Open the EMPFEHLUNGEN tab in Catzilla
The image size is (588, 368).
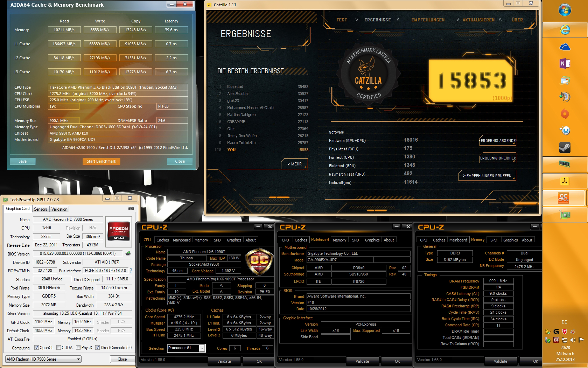point(428,20)
